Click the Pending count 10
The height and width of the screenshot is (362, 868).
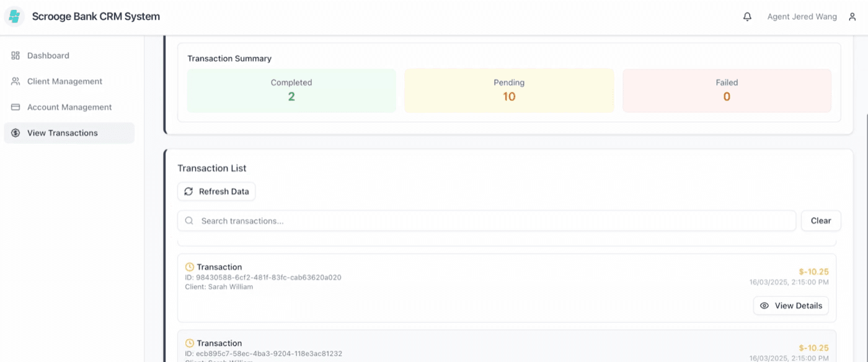[509, 97]
